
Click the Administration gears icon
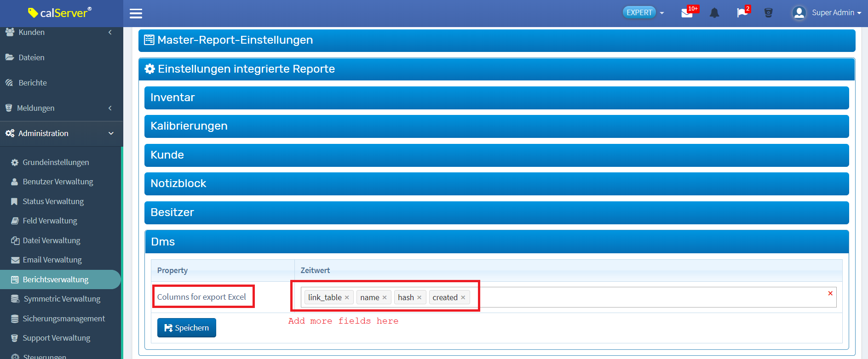(10, 133)
